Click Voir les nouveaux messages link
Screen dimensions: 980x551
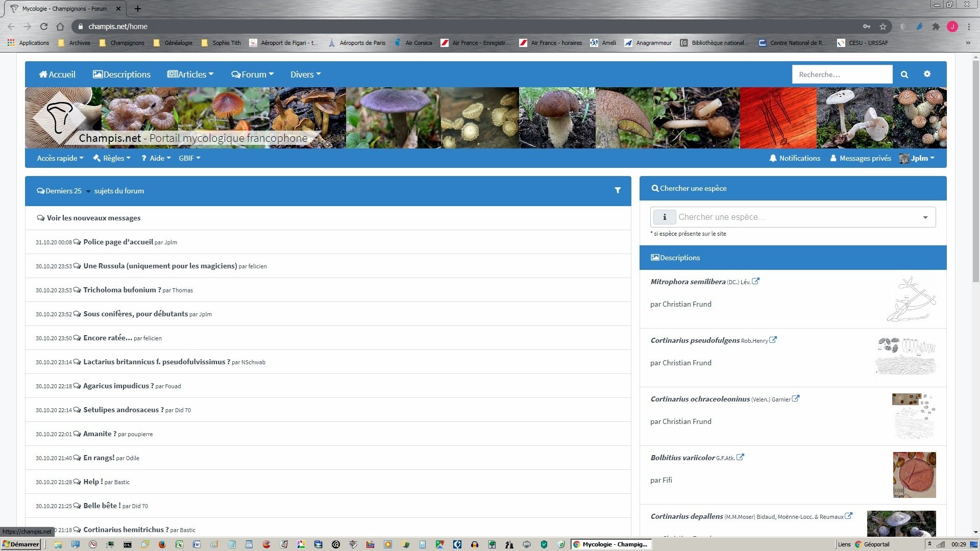93,218
